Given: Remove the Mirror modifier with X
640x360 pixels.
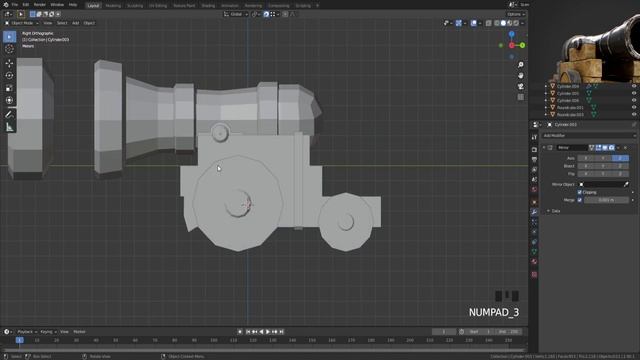Looking at the screenshot, I should 625,148.
